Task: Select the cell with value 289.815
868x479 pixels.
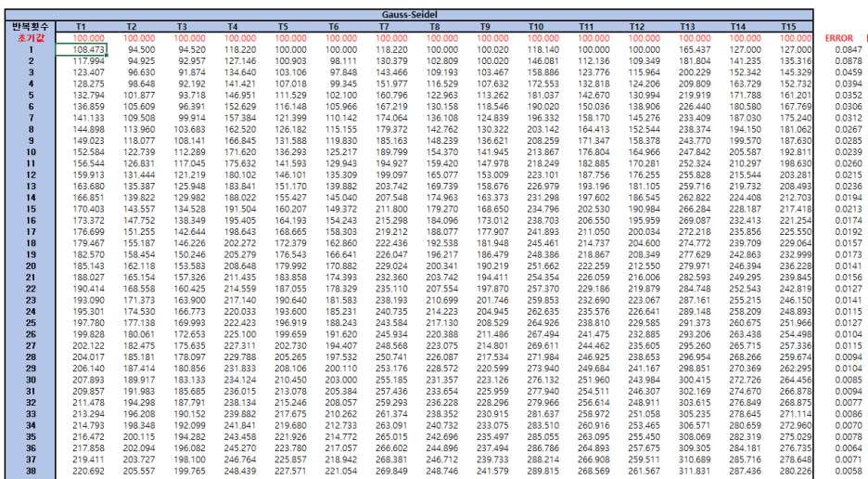Action: tap(535, 472)
